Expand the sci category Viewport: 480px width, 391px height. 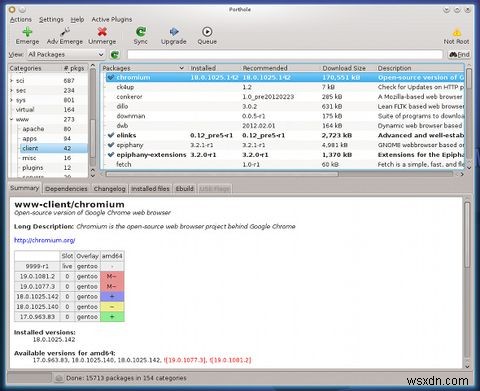(x=12, y=81)
